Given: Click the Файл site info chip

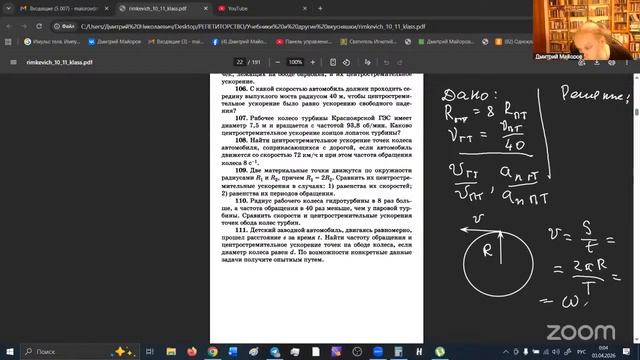Looking at the screenshot, I should [x=64, y=26].
